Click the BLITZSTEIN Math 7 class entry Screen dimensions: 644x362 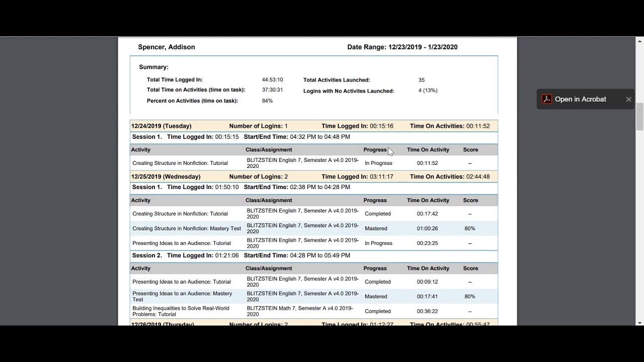[300, 311]
